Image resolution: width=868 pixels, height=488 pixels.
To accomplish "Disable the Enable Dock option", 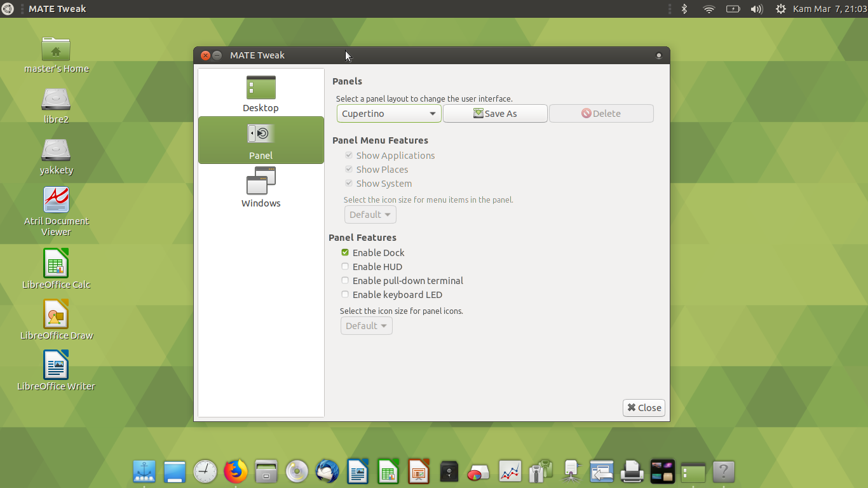I will (345, 252).
